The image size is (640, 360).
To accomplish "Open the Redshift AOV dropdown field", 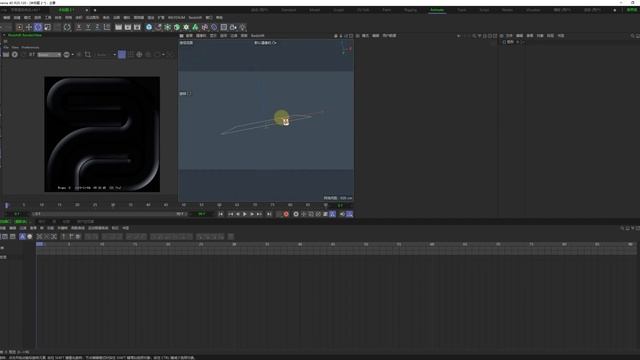I will [x=49, y=54].
